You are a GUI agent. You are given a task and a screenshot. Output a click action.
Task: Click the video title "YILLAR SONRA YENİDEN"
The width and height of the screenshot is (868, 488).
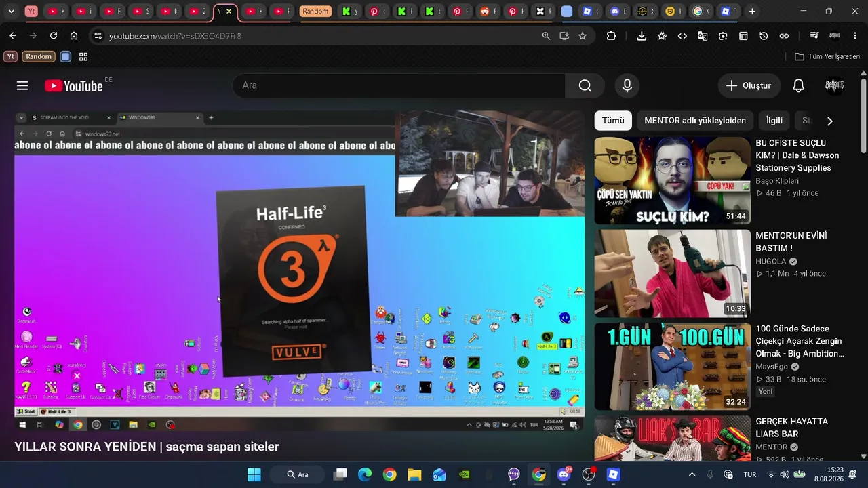click(147, 447)
